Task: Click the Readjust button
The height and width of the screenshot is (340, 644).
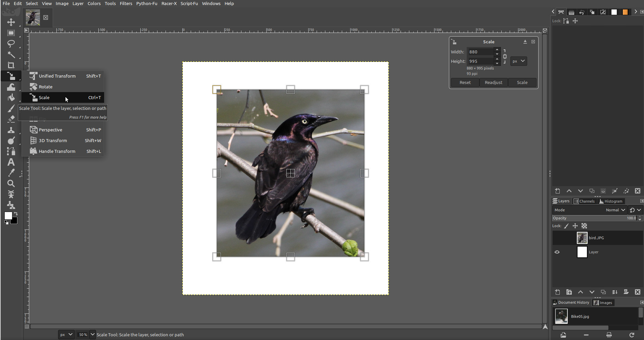Action: [494, 82]
